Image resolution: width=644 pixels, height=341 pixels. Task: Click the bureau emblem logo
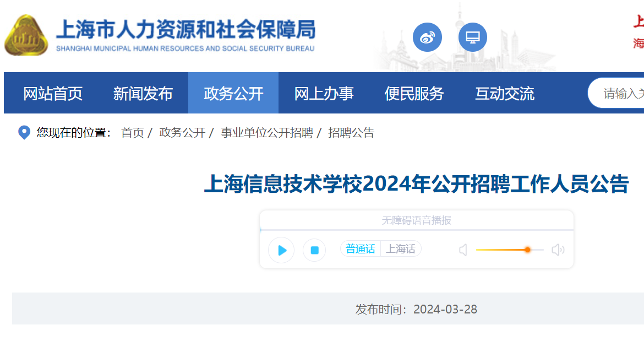click(26, 35)
